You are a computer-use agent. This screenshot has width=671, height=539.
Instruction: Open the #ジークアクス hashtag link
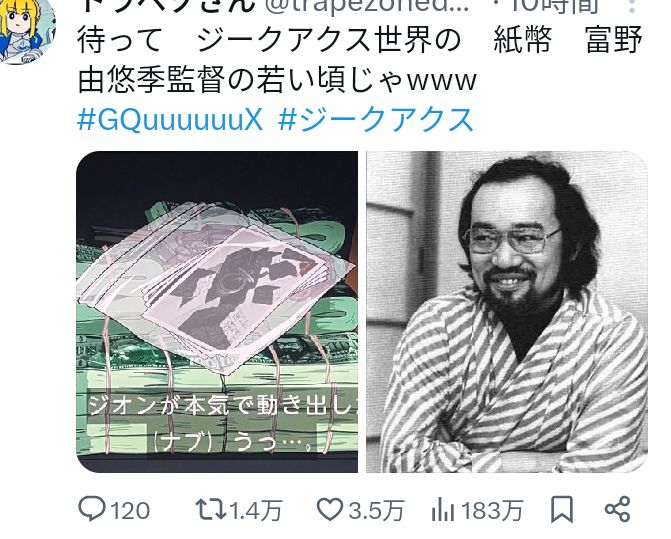(x=376, y=120)
